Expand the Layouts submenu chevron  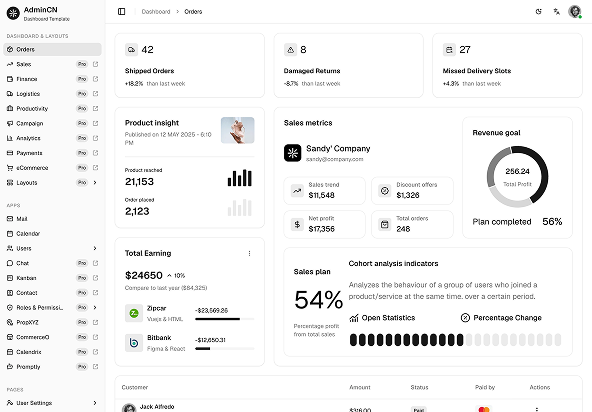[x=95, y=182]
